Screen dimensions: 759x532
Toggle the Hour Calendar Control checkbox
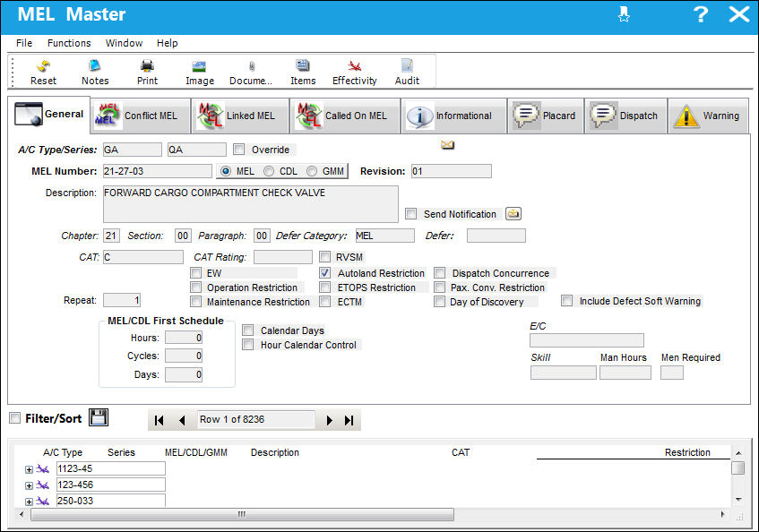click(x=248, y=345)
